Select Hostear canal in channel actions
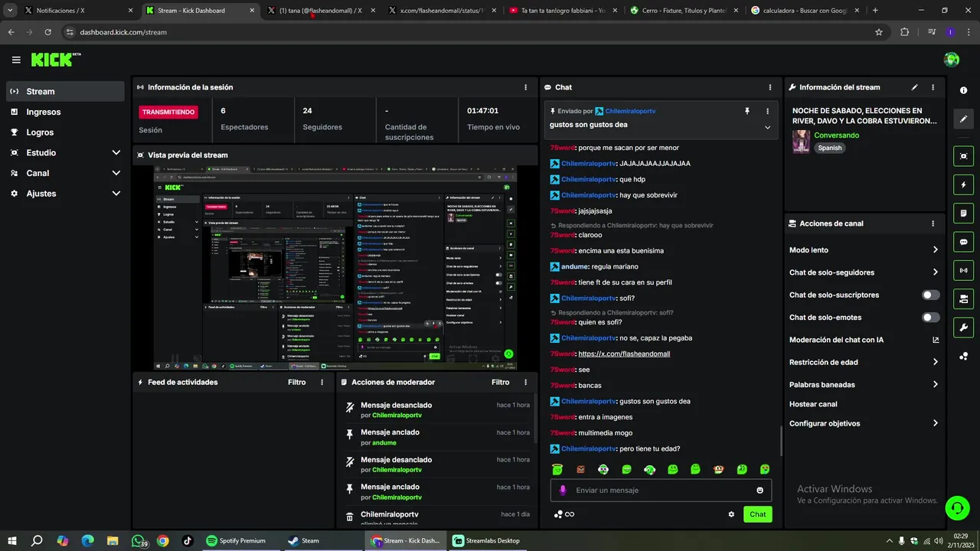Screen dimensions: 980x551 pos(813,404)
